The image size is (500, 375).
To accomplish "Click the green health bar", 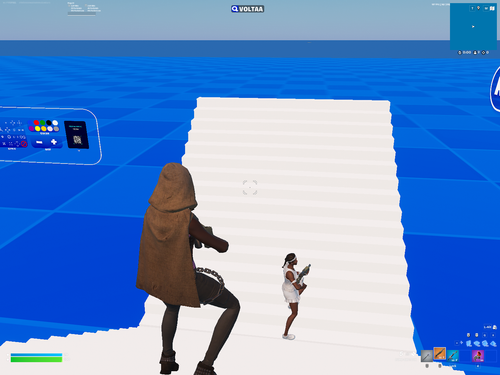I will 36,359.
